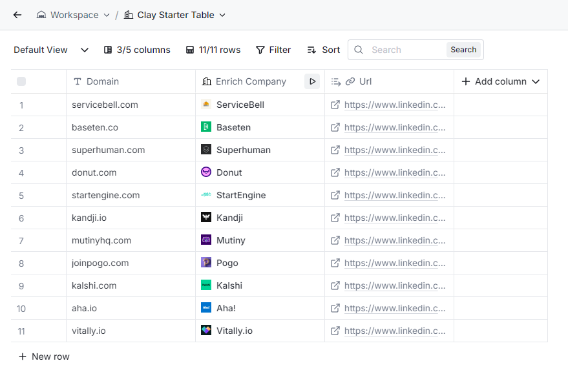
Task: Select row number 10
Action: coord(21,309)
